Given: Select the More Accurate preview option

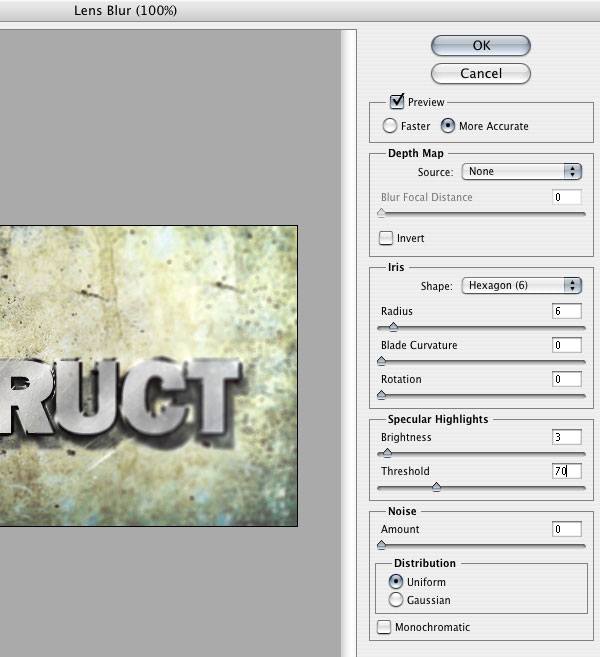Looking at the screenshot, I should [448, 126].
